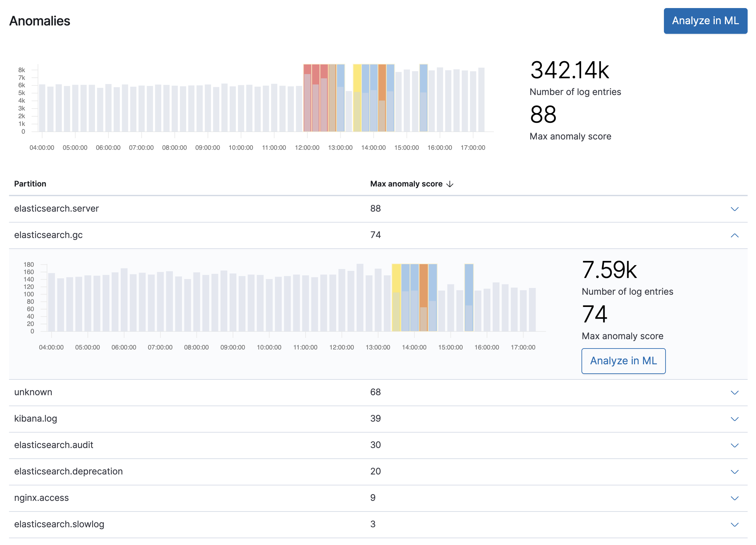Expand the kibana.log row chevron
The width and height of the screenshot is (756, 545).
[734, 419]
